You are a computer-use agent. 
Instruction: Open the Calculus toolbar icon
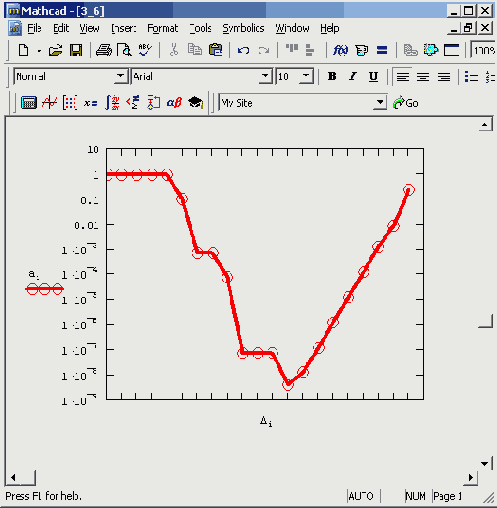tap(112, 103)
